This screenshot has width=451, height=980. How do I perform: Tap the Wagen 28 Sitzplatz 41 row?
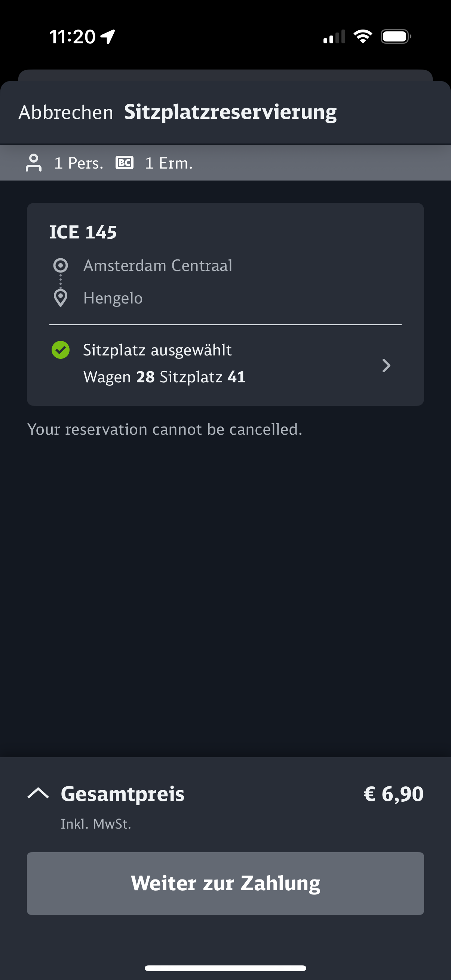[165, 377]
